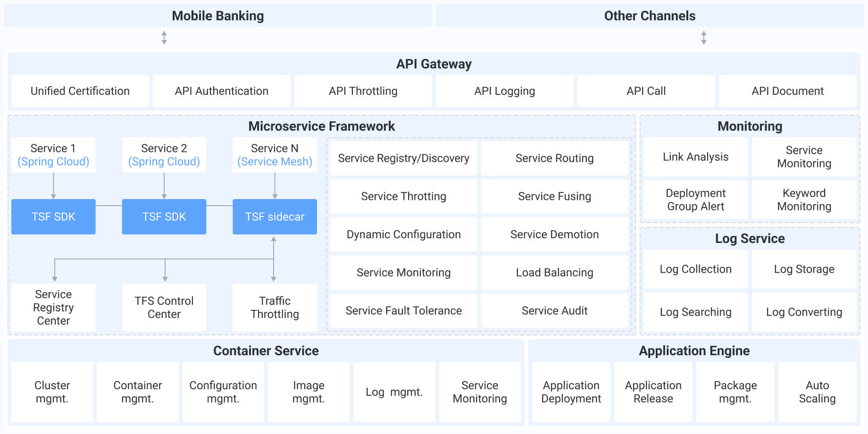Image resolution: width=868 pixels, height=434 pixels.
Task: Toggle the Service Monitoring container feature
Action: coord(480,392)
